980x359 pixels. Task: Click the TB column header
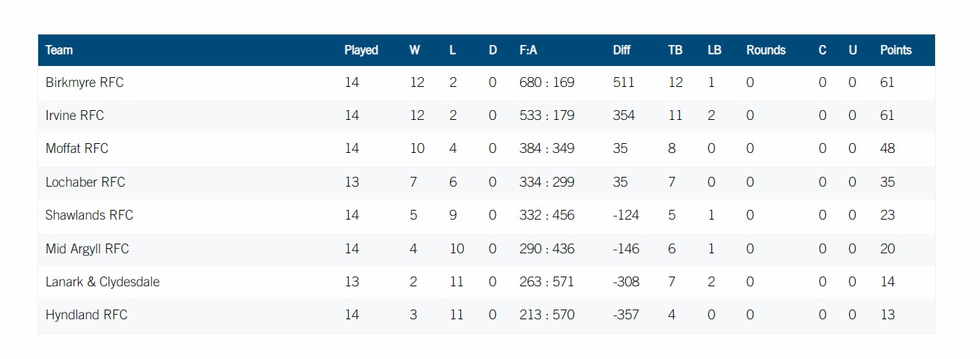(x=675, y=50)
